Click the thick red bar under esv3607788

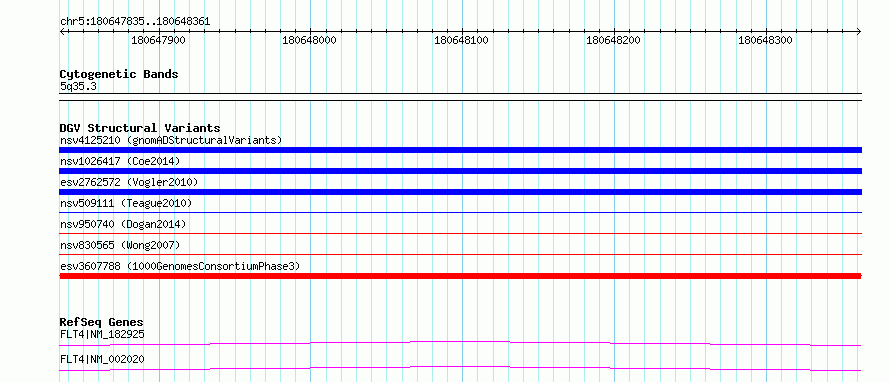[460, 276]
